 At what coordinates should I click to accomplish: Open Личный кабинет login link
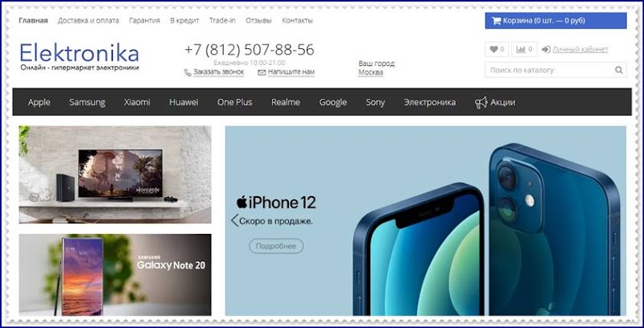(580, 50)
